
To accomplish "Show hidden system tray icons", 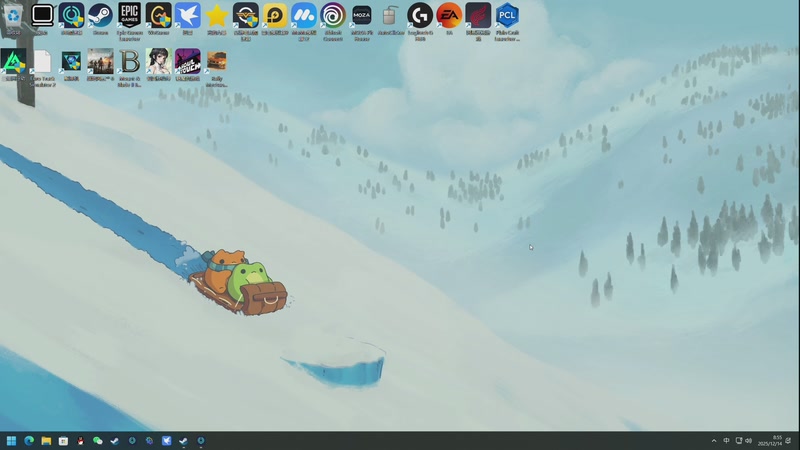I will point(714,441).
